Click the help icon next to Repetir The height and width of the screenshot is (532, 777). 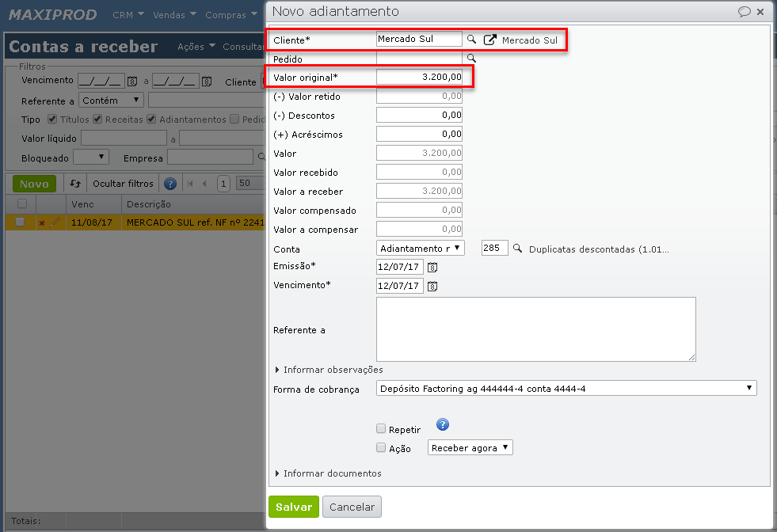coord(443,424)
